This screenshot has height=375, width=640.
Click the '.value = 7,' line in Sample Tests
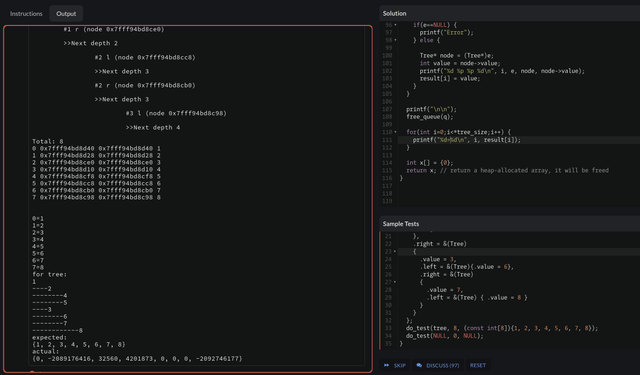click(x=444, y=290)
